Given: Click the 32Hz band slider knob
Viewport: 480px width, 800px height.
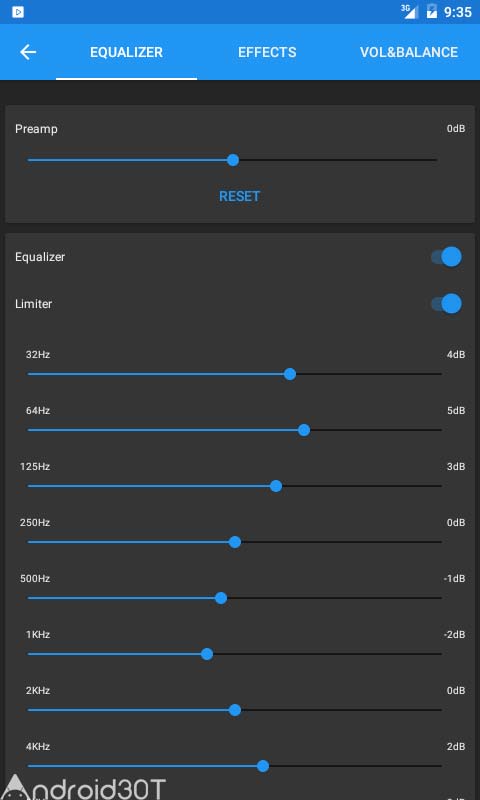Looking at the screenshot, I should pyautogui.click(x=290, y=374).
